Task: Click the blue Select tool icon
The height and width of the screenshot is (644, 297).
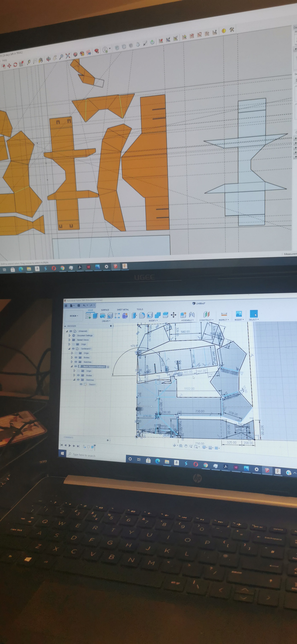Action: pyautogui.click(x=254, y=314)
